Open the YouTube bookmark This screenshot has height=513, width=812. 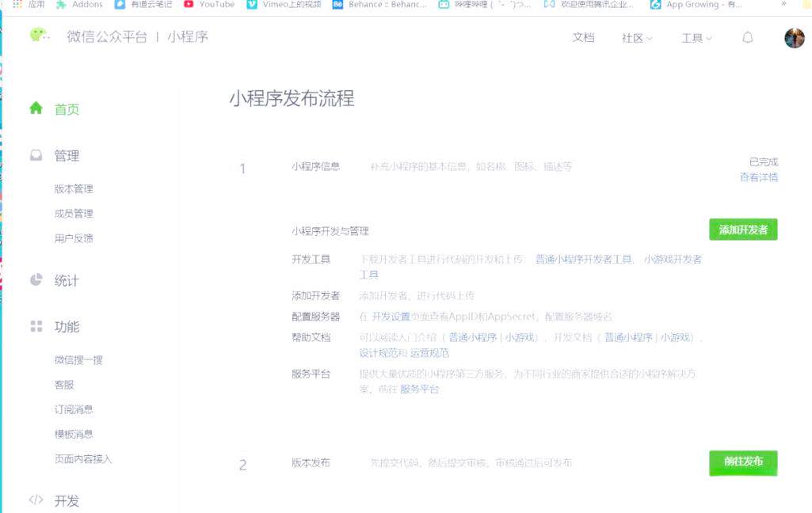pyautogui.click(x=209, y=4)
